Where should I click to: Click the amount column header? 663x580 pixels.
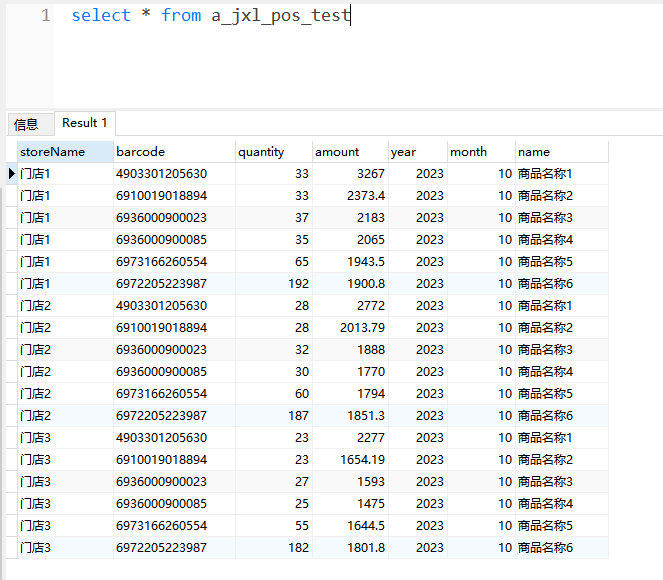(350, 152)
